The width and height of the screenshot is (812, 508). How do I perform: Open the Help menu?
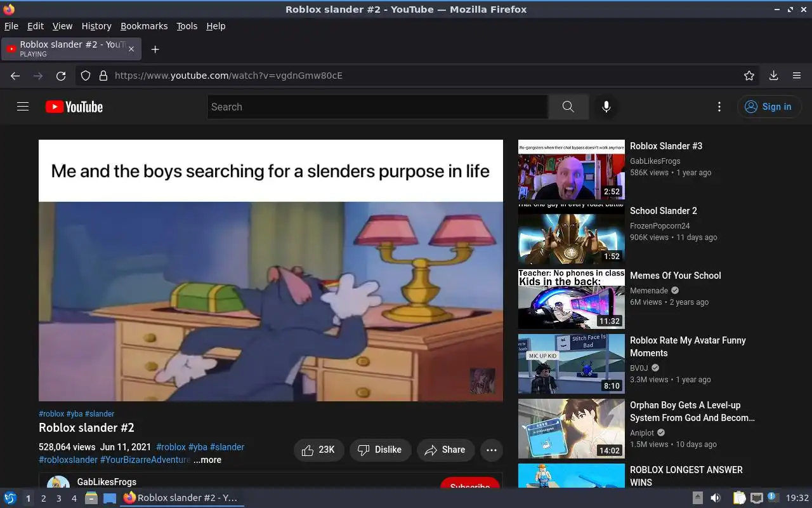pos(216,26)
